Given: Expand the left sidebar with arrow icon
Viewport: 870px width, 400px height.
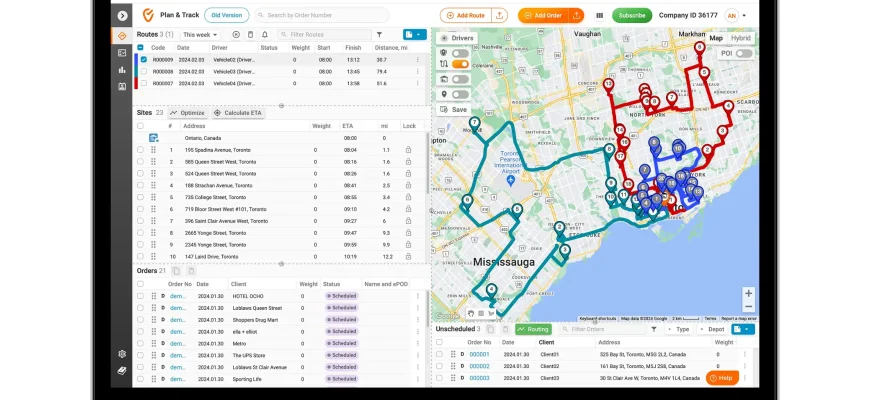Looking at the screenshot, I should click(122, 15).
